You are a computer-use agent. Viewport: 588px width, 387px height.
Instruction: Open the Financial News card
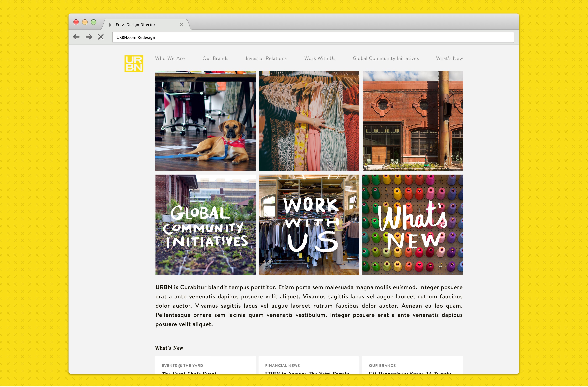pos(309,365)
